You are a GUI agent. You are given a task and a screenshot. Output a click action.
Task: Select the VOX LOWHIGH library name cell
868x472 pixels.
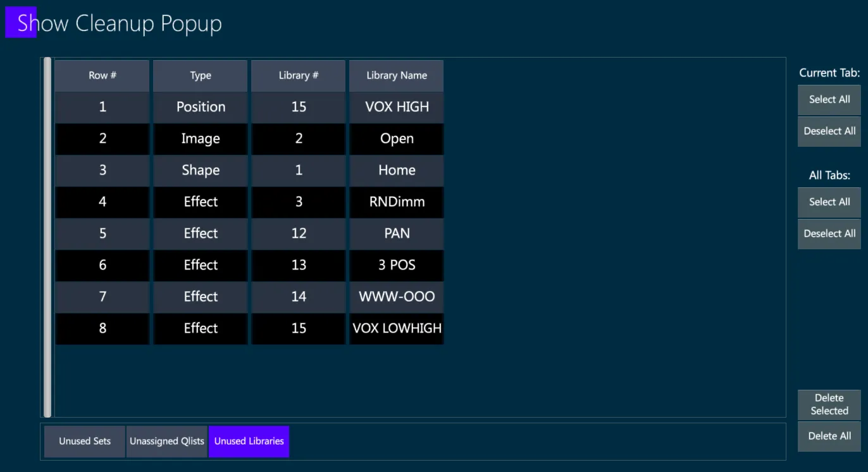click(x=397, y=328)
